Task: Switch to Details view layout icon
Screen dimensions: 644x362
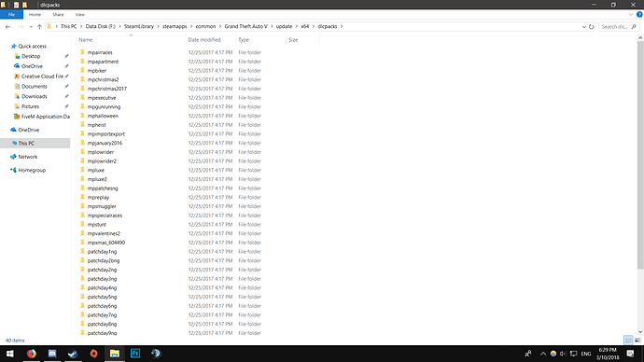Action: (628, 341)
